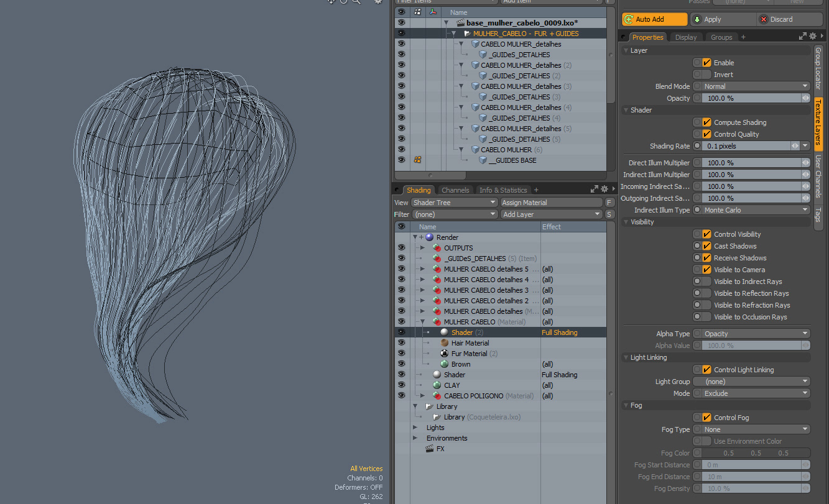Click the F button beside Assign Material
The image size is (829, 504).
[x=609, y=203]
